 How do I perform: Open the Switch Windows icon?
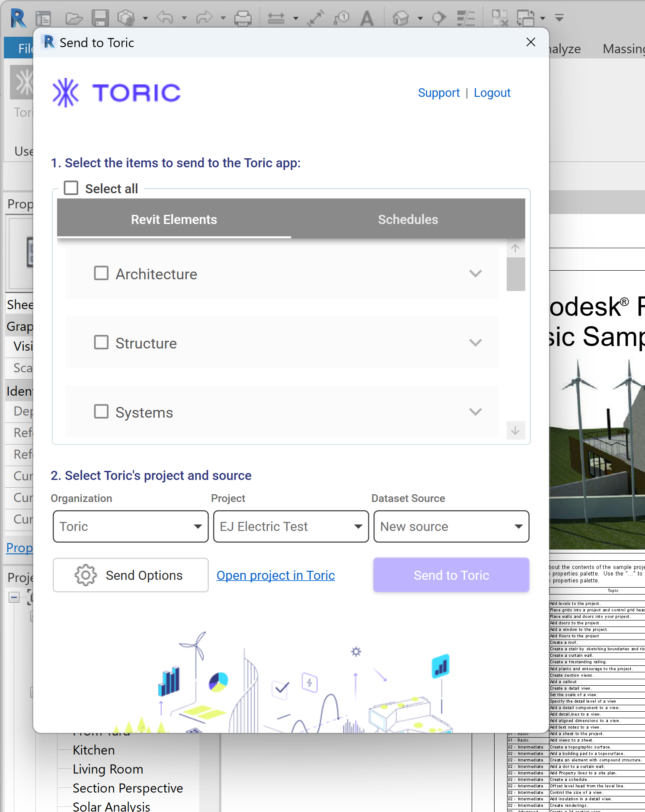click(x=526, y=18)
